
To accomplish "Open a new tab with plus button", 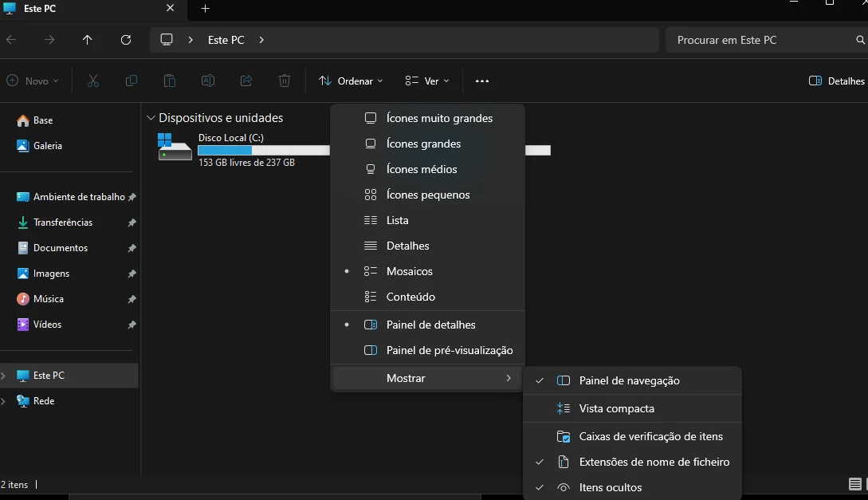I will click(x=205, y=8).
